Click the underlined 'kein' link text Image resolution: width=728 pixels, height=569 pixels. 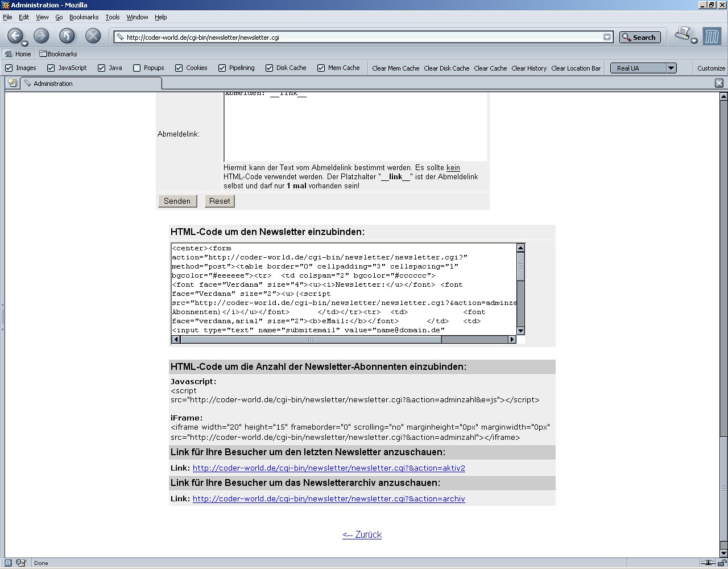(453, 168)
